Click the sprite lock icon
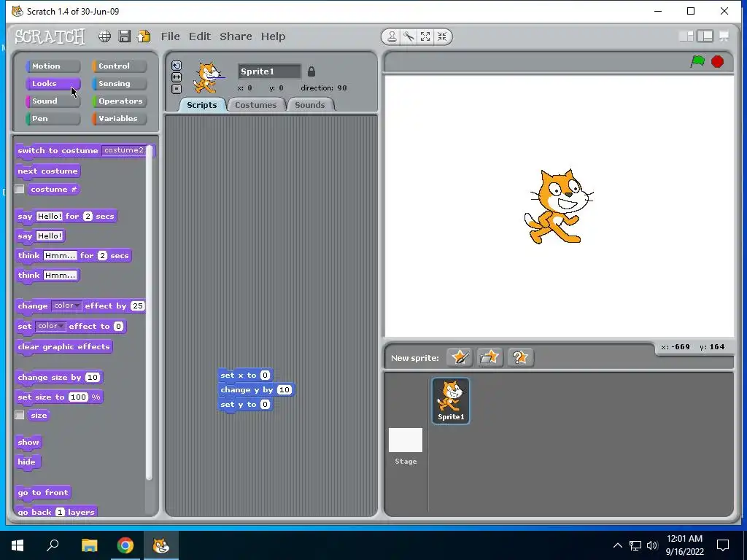This screenshot has height=560, width=747. tap(311, 71)
